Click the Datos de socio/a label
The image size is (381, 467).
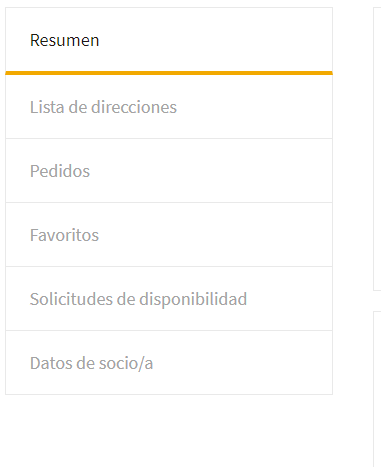91,363
